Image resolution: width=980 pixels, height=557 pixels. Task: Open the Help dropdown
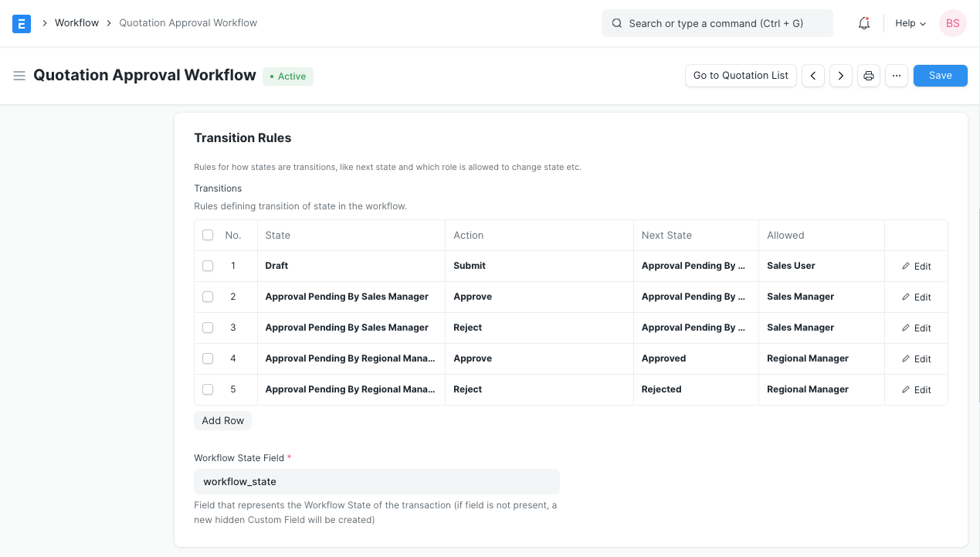click(909, 23)
